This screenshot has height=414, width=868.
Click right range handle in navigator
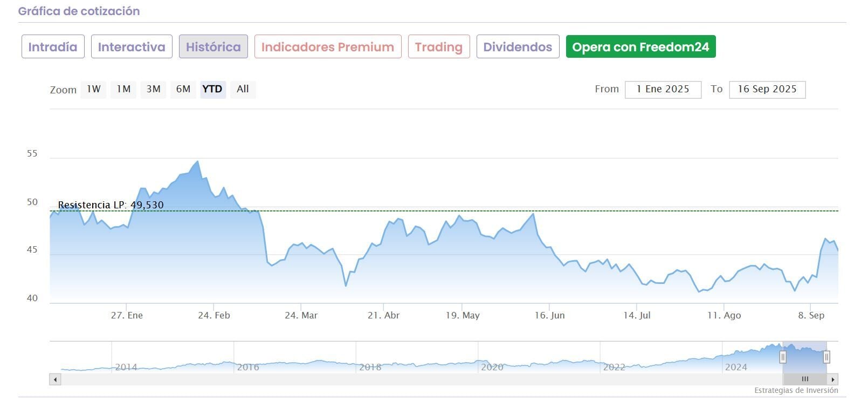pos(826,357)
